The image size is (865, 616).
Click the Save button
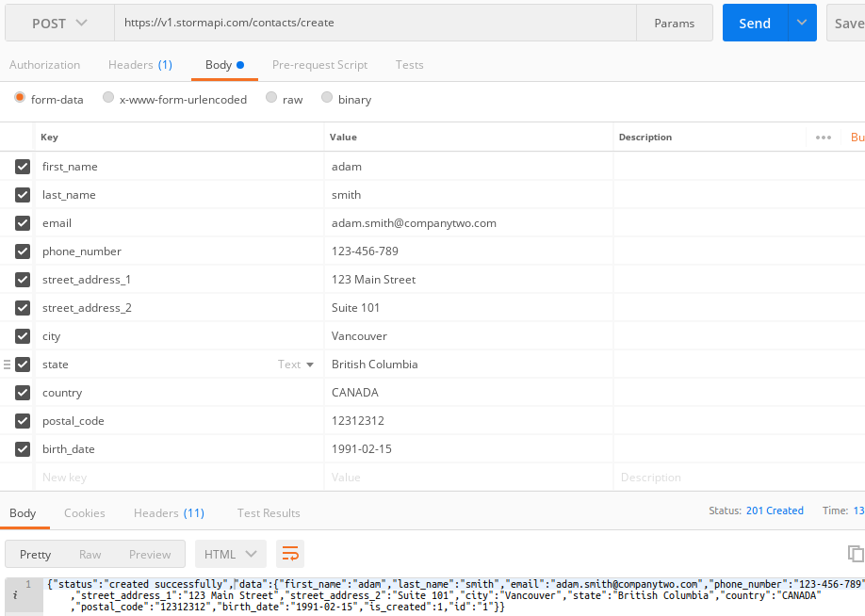point(846,23)
